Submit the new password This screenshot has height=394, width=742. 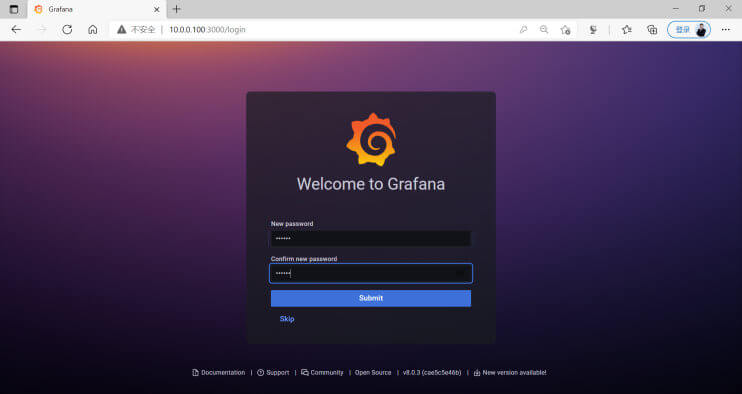pyautogui.click(x=371, y=298)
